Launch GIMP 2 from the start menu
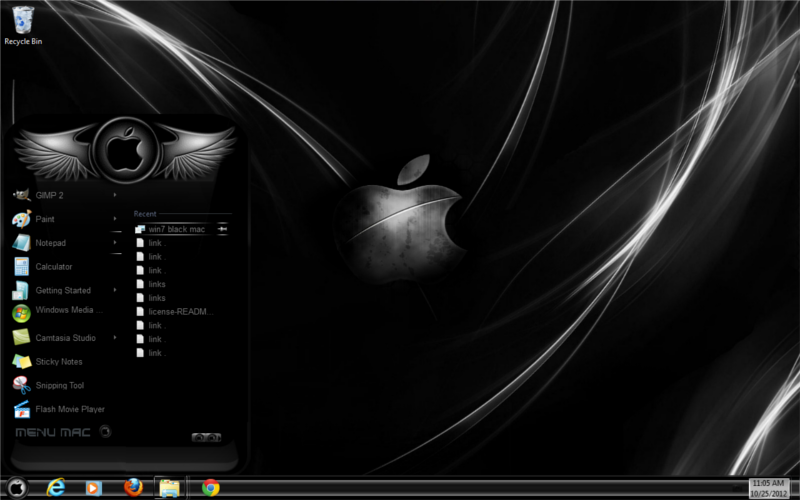Image resolution: width=800 pixels, height=500 pixels. click(x=64, y=195)
